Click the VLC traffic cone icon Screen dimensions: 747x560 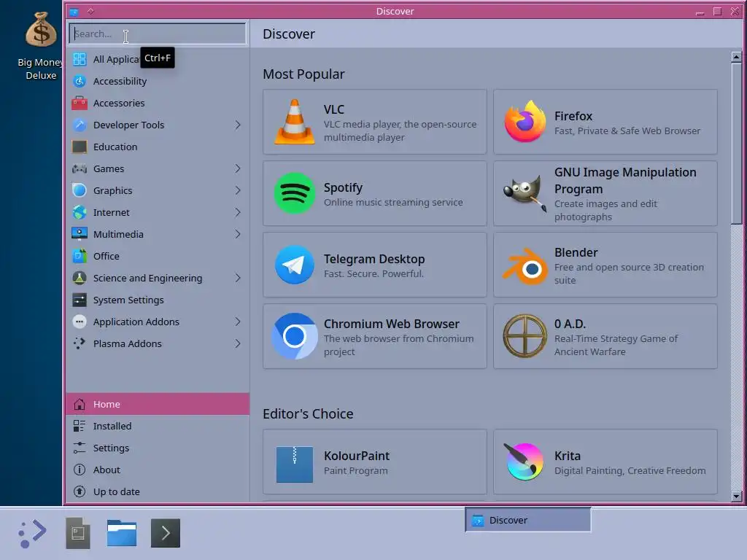tap(295, 122)
